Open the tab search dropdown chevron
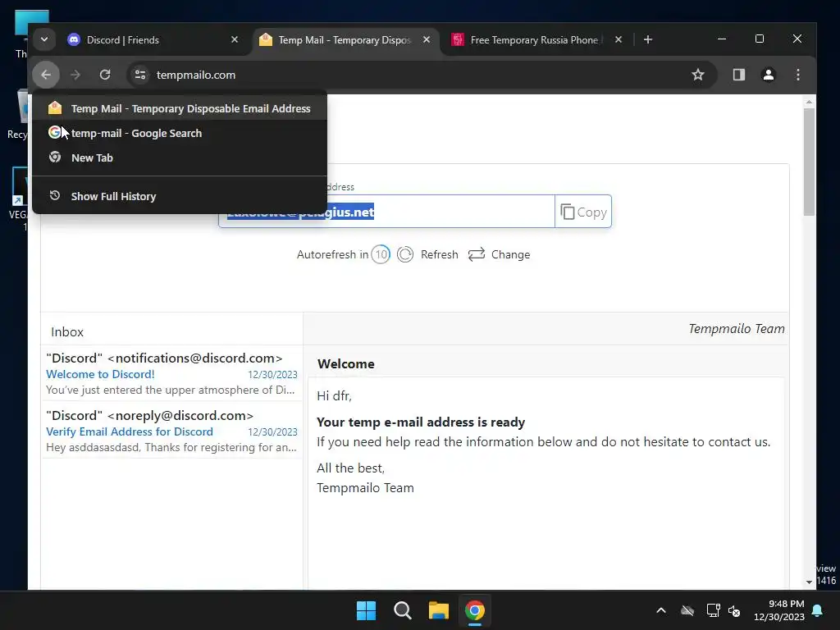This screenshot has width=840, height=630. click(44, 39)
